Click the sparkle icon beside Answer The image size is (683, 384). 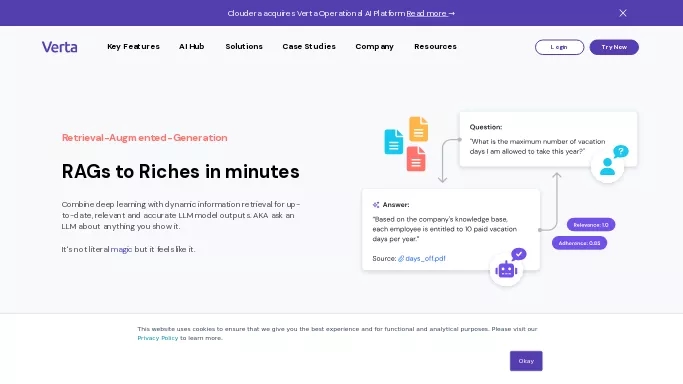coord(376,205)
